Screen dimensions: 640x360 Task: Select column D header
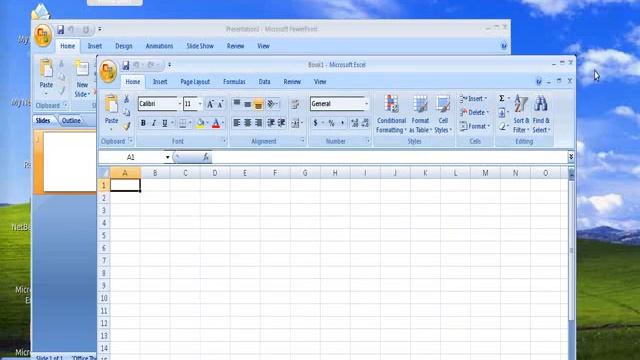(215, 173)
